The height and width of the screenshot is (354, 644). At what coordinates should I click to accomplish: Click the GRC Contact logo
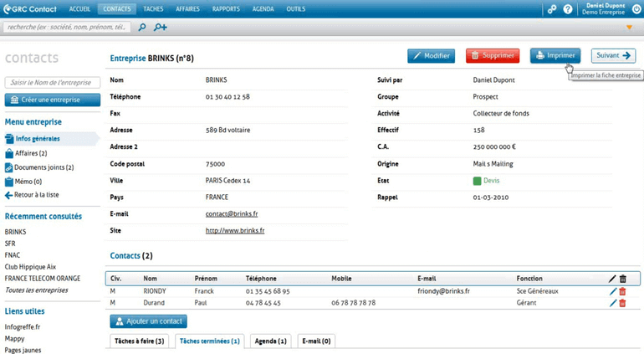tap(29, 9)
